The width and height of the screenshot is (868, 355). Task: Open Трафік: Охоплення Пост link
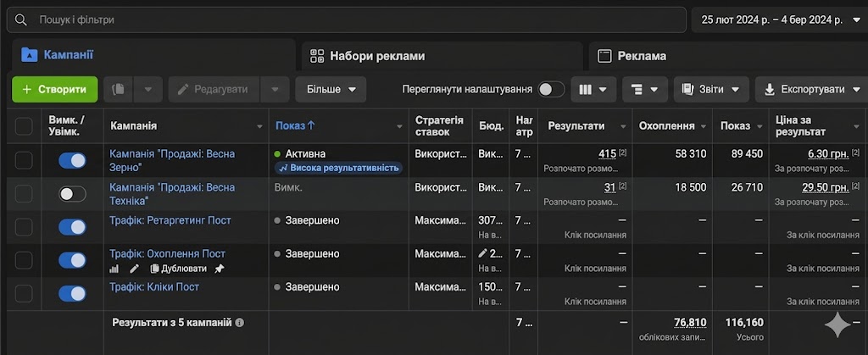click(167, 254)
